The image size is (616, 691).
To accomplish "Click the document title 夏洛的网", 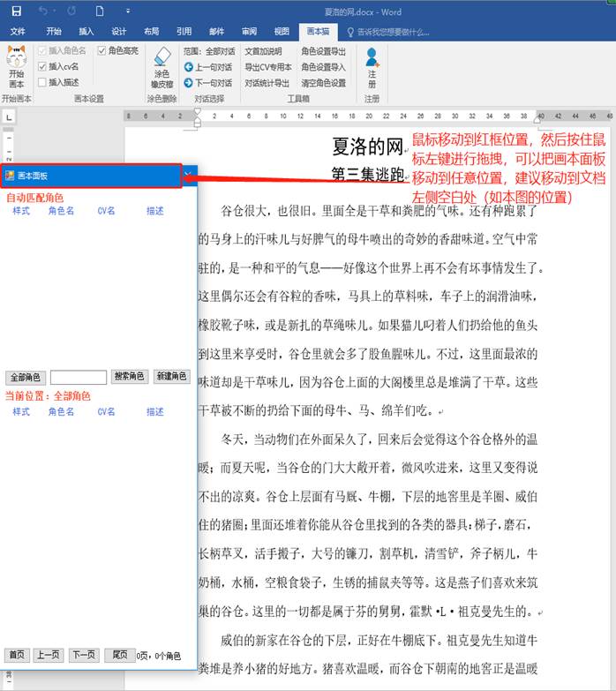I will point(368,146).
